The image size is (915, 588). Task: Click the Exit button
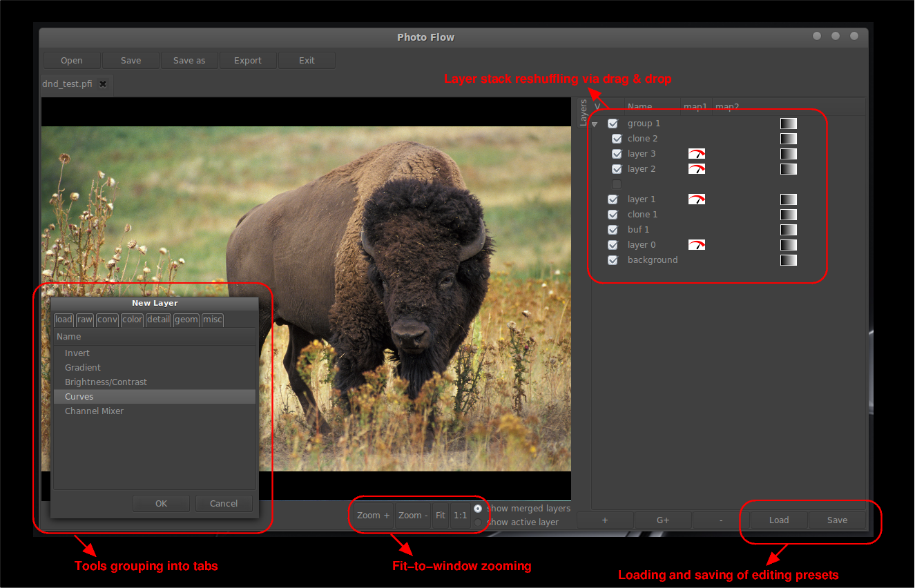click(307, 61)
